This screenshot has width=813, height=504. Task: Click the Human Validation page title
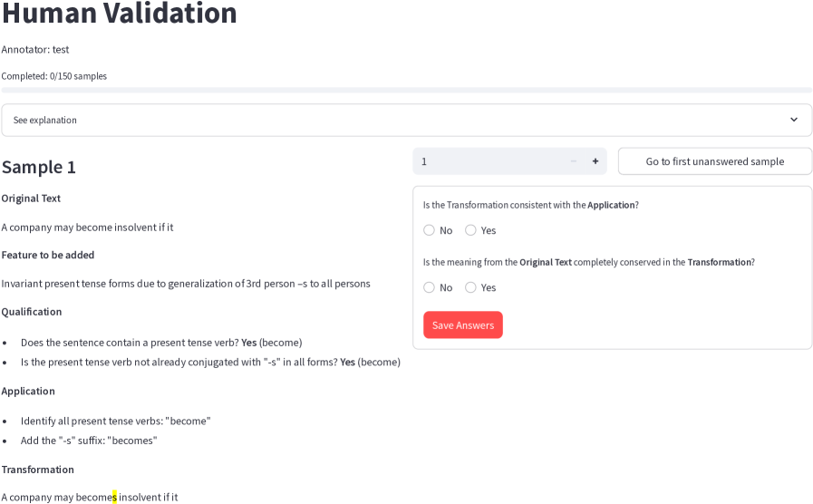[x=120, y=14]
